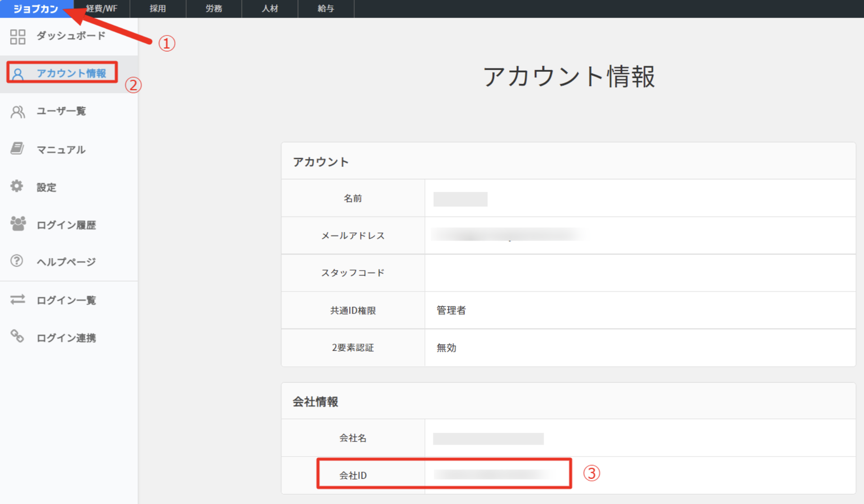Click the 会社名 row label

353,438
